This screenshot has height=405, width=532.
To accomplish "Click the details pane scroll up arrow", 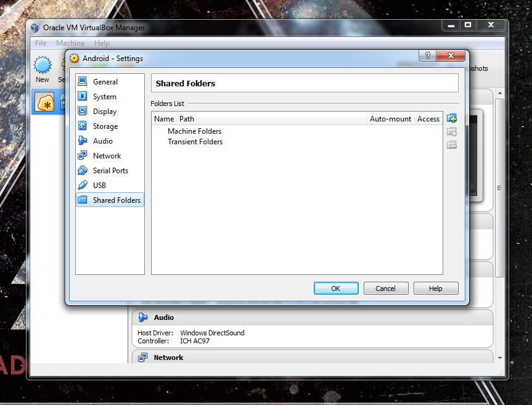I will (x=500, y=93).
